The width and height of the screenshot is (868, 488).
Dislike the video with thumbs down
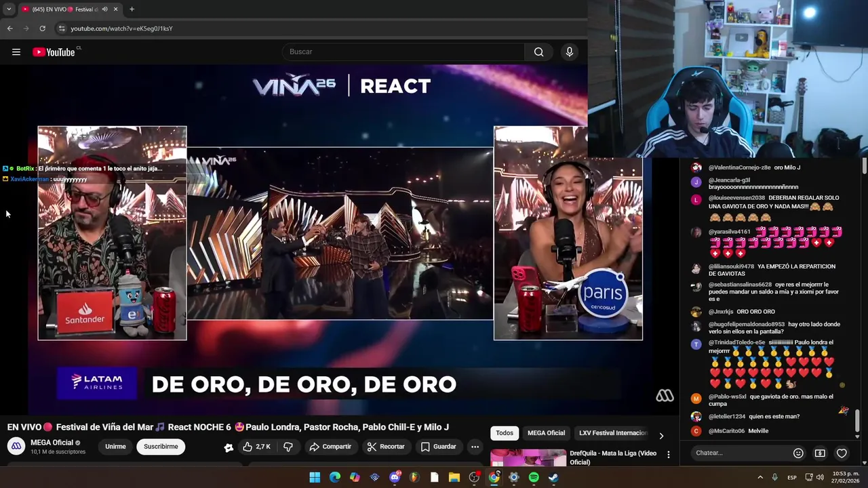click(288, 447)
